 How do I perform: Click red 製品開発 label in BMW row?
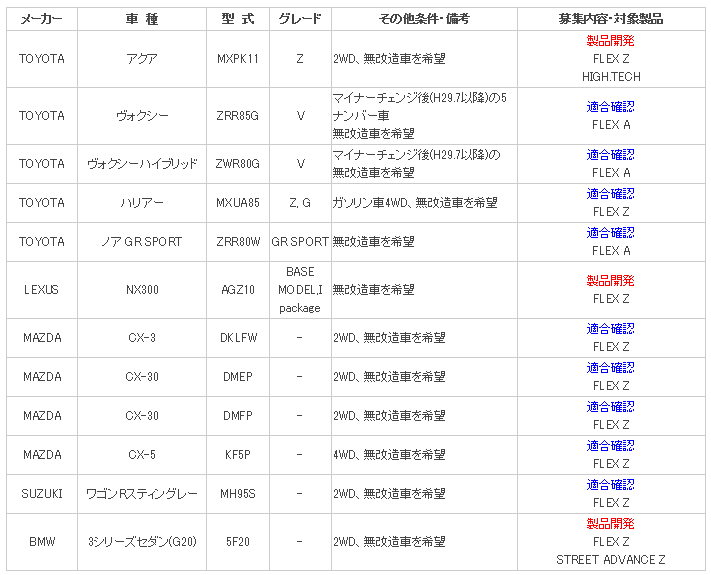coord(611,524)
